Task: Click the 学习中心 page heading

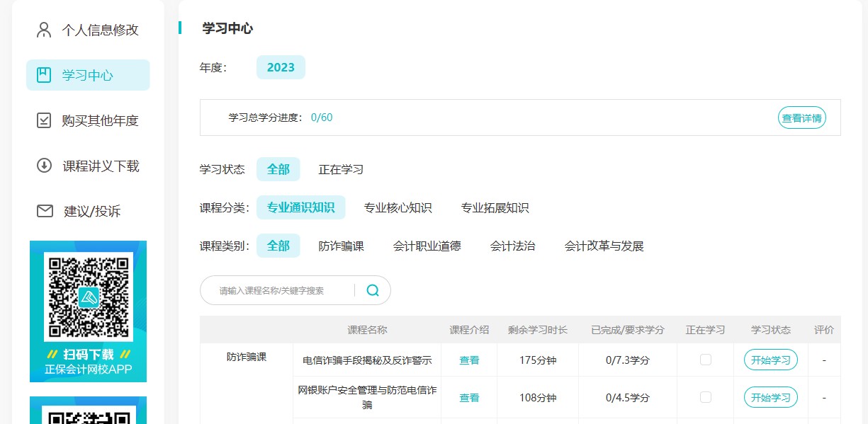Action: [227, 28]
